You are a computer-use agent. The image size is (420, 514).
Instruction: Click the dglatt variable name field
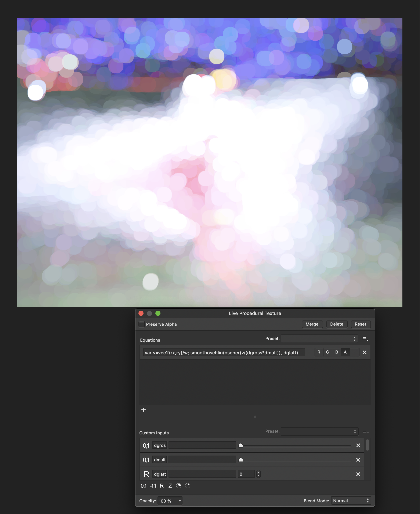(160, 474)
